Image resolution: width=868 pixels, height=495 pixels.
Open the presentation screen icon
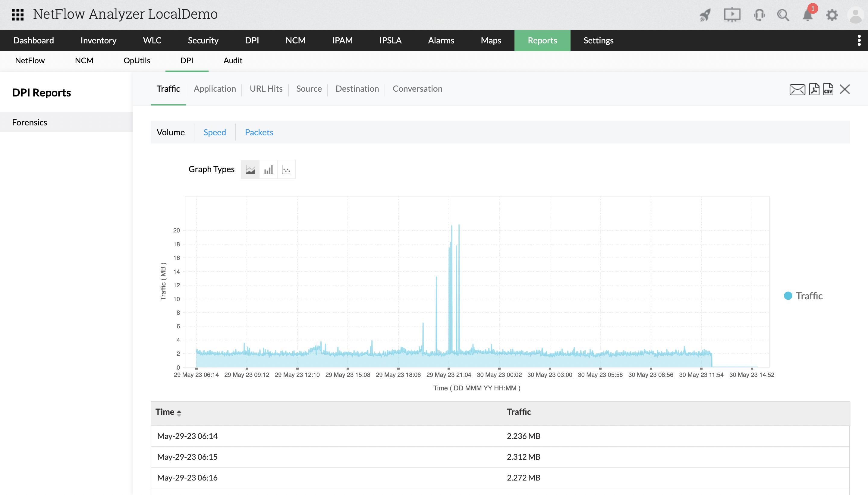point(732,15)
